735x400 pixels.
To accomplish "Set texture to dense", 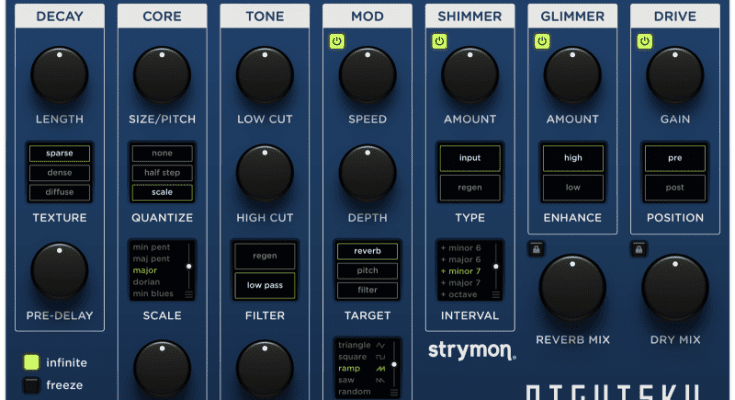I will click(59, 173).
